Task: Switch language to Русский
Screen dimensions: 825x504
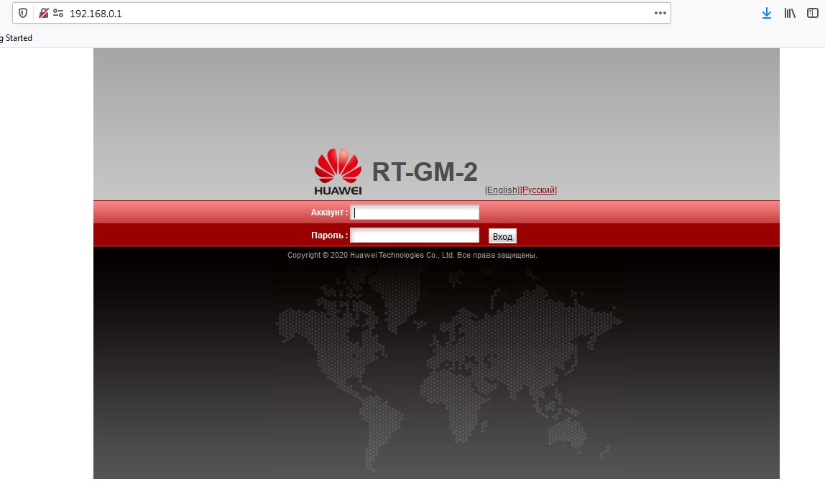Action: tap(538, 190)
